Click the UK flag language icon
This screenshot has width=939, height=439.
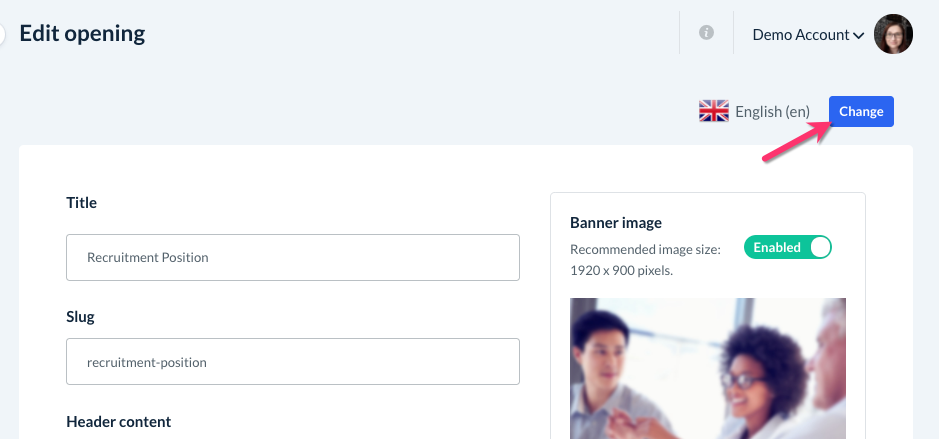713,111
